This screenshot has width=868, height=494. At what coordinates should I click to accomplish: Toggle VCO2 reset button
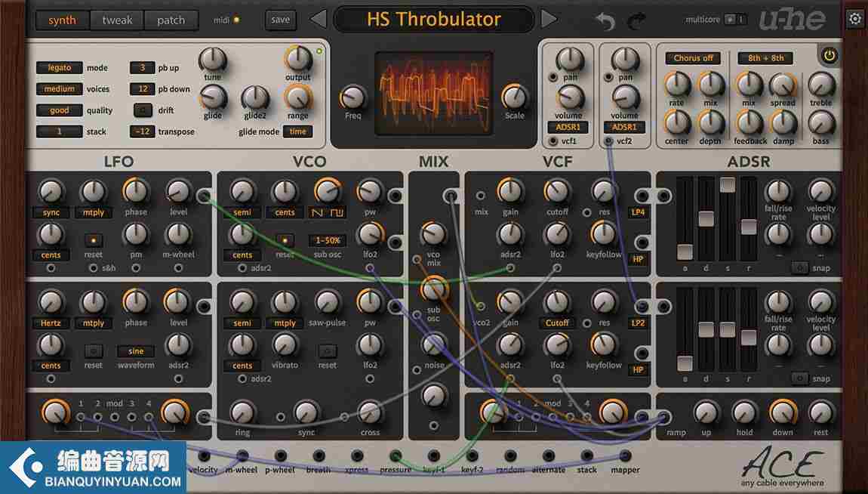[327, 351]
